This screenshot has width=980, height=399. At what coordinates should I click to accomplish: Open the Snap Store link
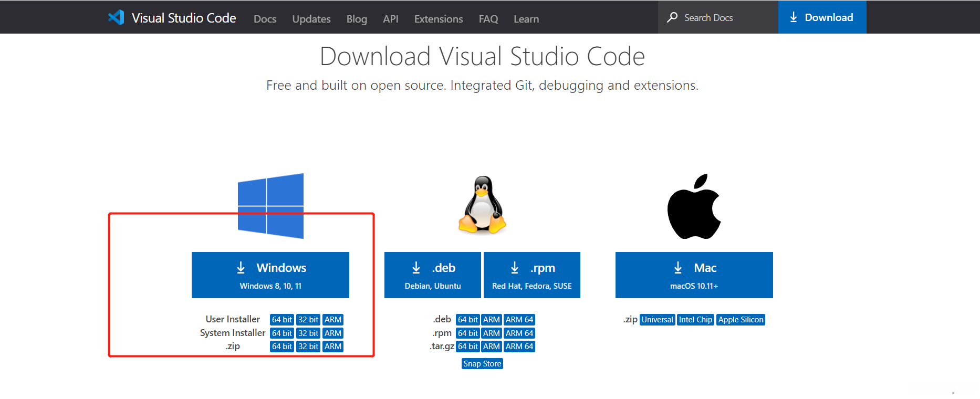(482, 364)
